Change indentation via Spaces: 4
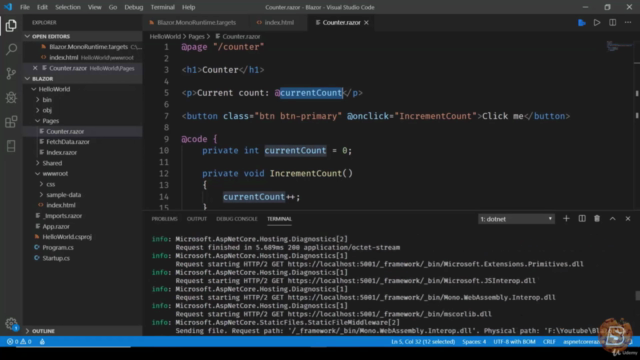Screen dimensions: 640x360 coord(474,342)
